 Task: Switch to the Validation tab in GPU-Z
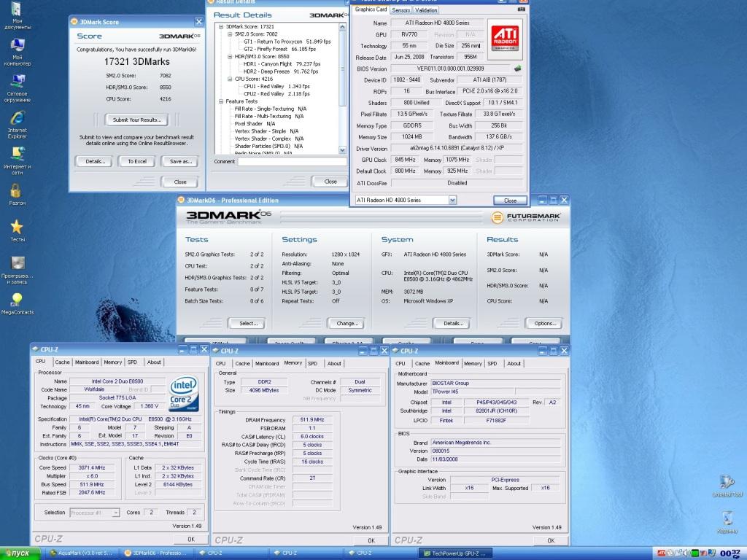[425, 10]
